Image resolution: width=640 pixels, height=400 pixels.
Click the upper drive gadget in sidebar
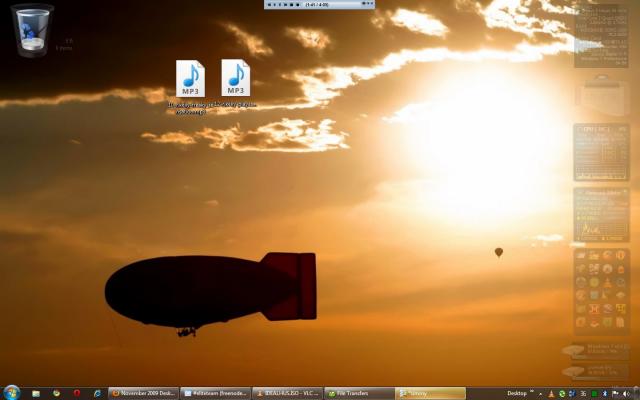click(x=596, y=350)
